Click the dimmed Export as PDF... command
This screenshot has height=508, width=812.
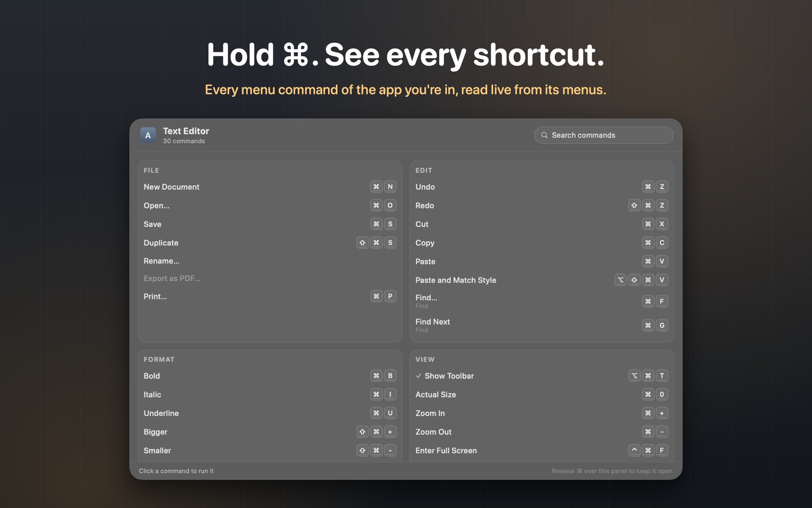[270, 278]
